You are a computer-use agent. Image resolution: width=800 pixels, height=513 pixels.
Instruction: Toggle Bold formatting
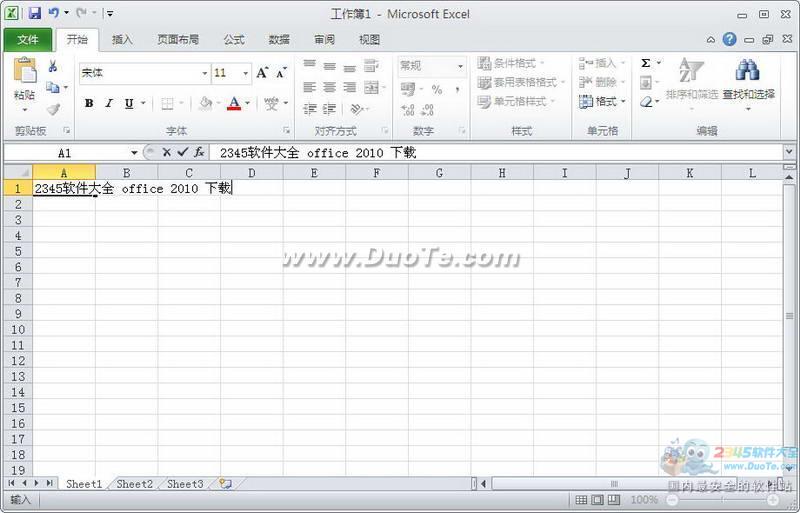89,104
